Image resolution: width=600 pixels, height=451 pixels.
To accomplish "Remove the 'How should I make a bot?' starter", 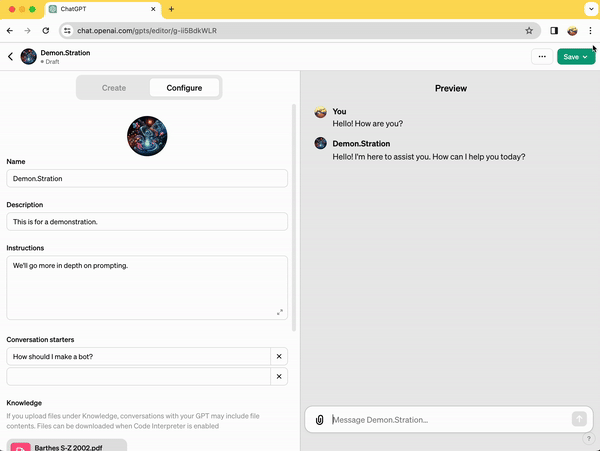I will pyautogui.click(x=279, y=356).
